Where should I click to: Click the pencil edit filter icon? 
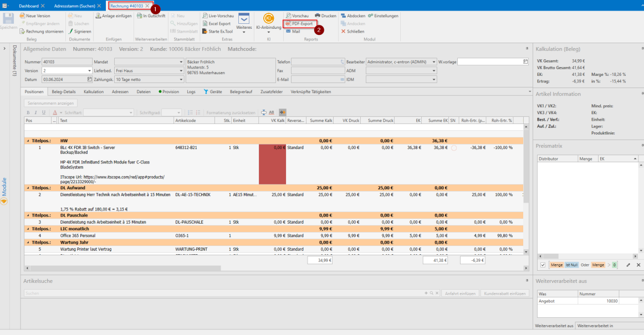click(x=628, y=265)
